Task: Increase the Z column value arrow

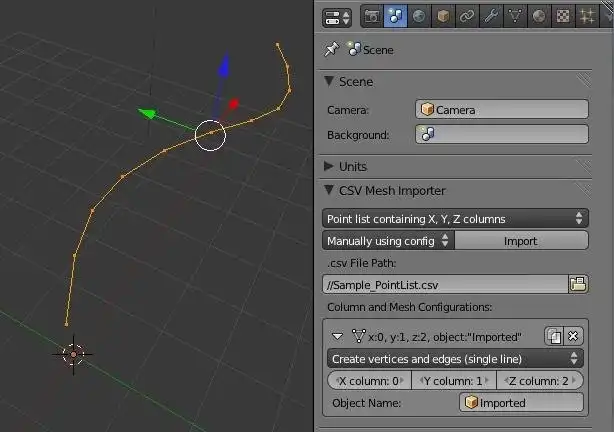Action: pos(574,380)
